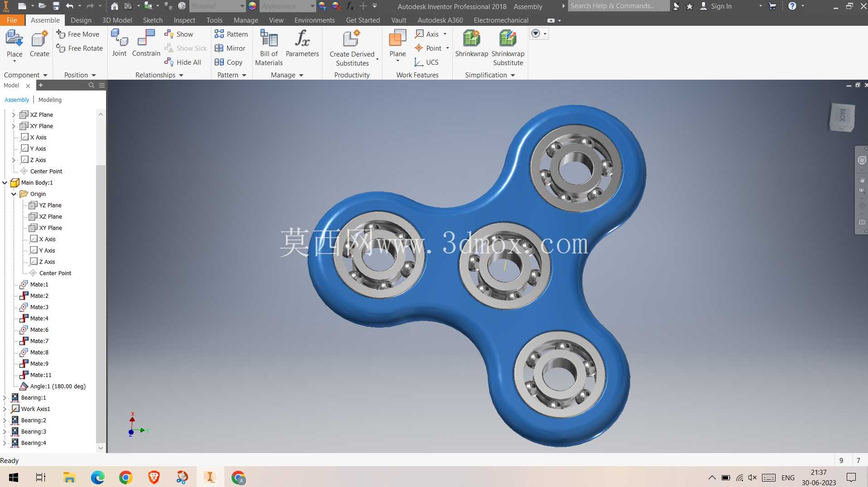Screen dimensions: 868x487
Task: Expand the Bearing:1 tree node
Action: [5, 397]
